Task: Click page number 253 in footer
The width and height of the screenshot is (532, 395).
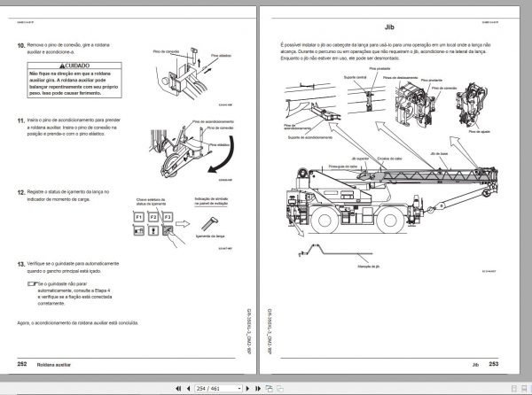Action: click(x=494, y=363)
